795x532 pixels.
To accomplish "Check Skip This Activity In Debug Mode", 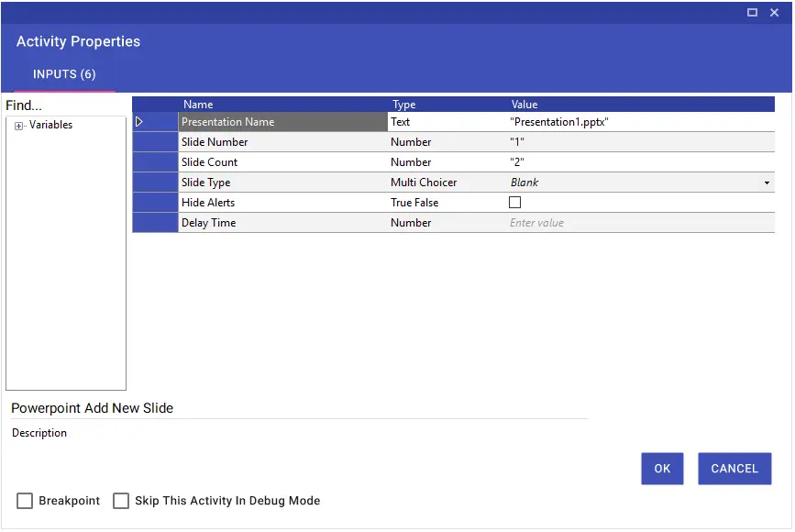I will point(121,501).
